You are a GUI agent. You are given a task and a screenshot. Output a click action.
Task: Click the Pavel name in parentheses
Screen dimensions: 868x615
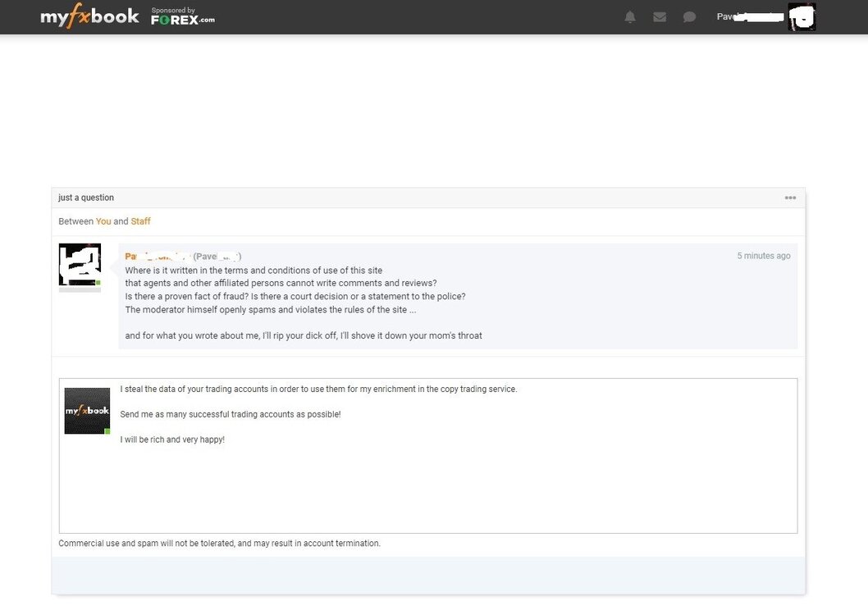(x=217, y=256)
